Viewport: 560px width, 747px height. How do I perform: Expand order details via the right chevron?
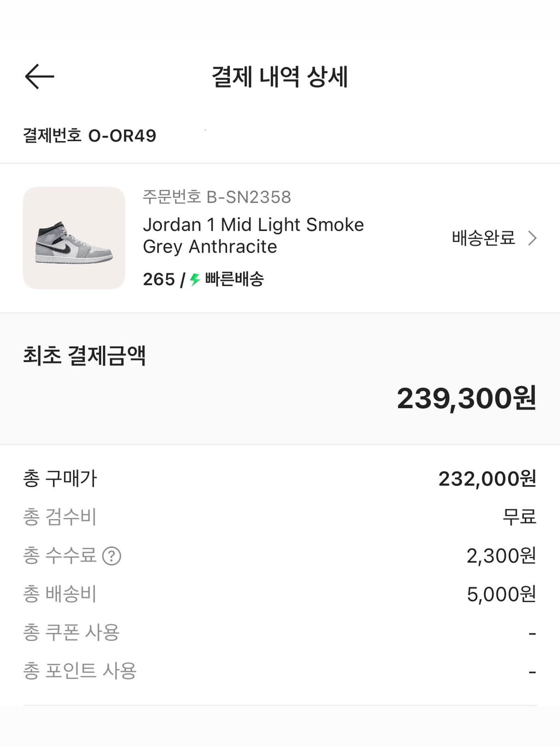click(x=532, y=238)
